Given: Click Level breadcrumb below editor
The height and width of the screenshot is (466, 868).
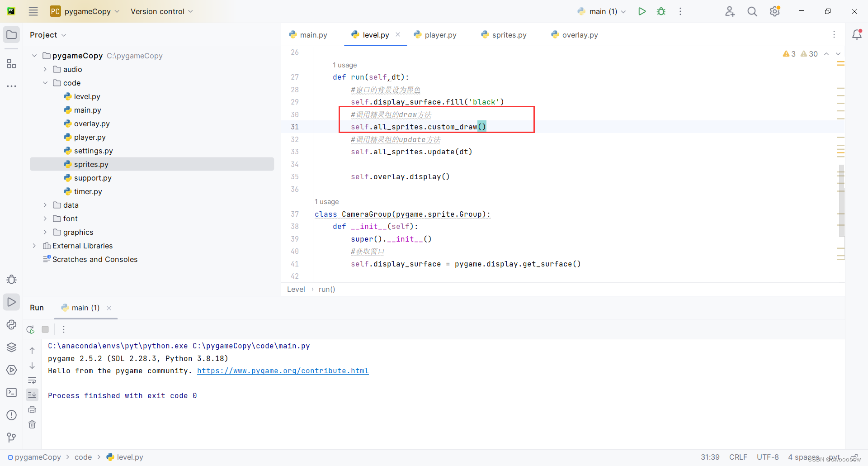Looking at the screenshot, I should (296, 289).
